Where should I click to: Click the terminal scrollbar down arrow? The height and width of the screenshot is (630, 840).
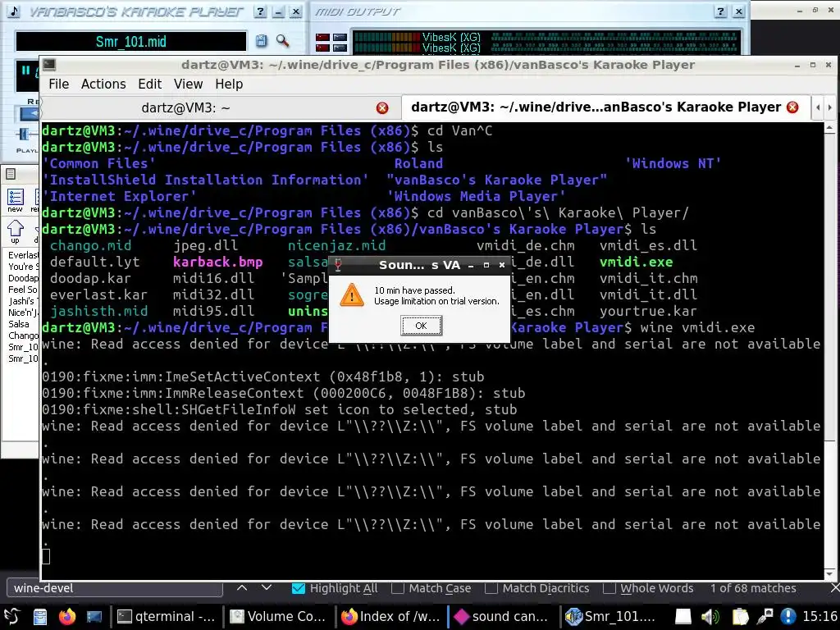(829, 573)
